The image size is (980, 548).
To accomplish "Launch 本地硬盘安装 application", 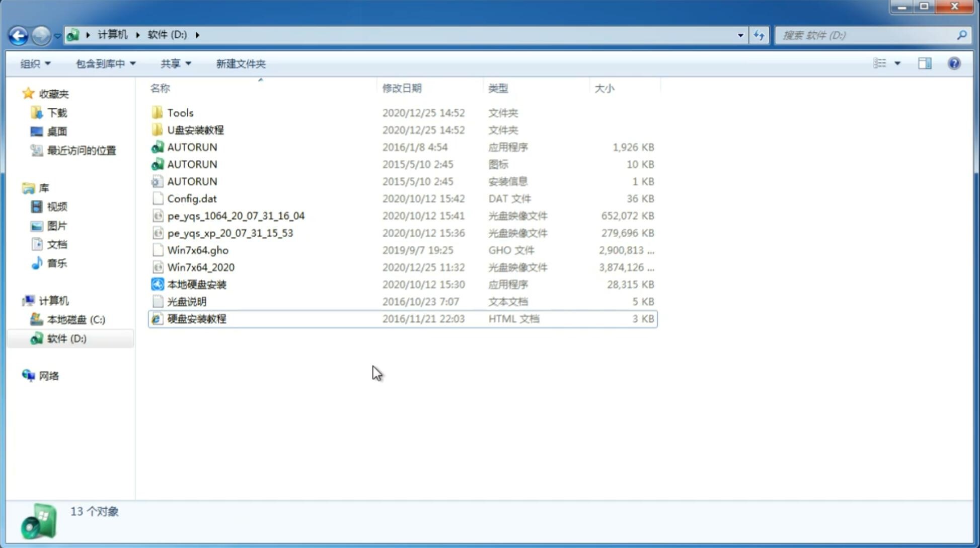I will pos(196,284).
